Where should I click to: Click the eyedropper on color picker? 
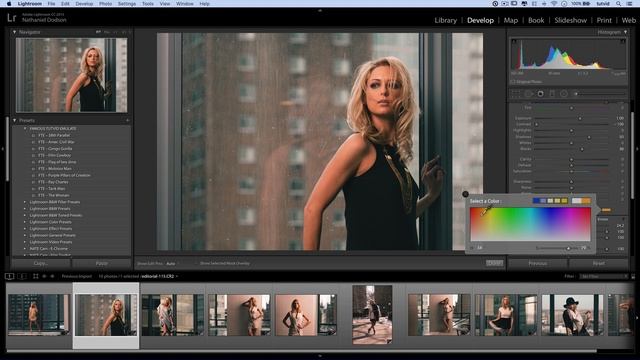click(x=486, y=211)
